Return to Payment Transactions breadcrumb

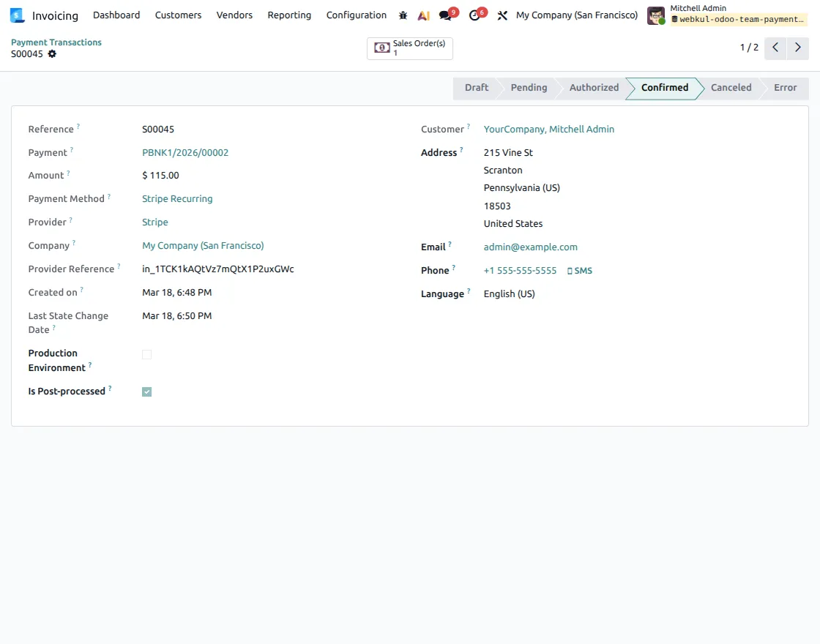pos(56,42)
